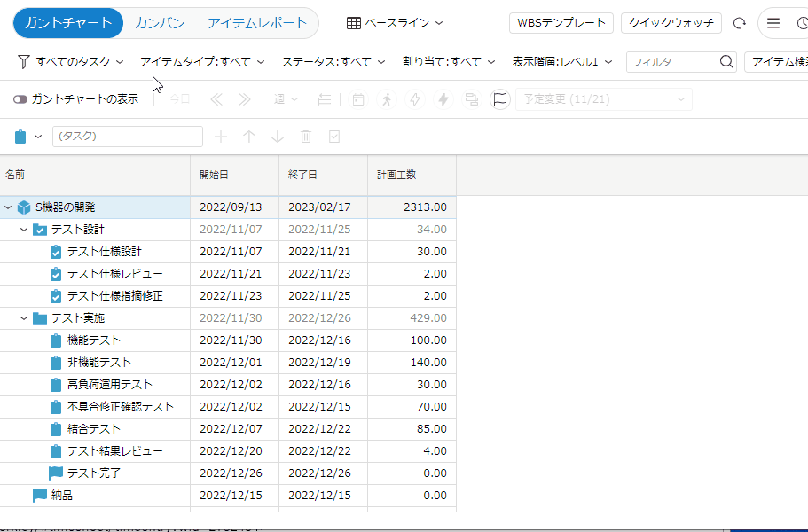Image resolution: width=808 pixels, height=532 pixels.
Task: Switch to the カンバン tab
Action: 160,23
